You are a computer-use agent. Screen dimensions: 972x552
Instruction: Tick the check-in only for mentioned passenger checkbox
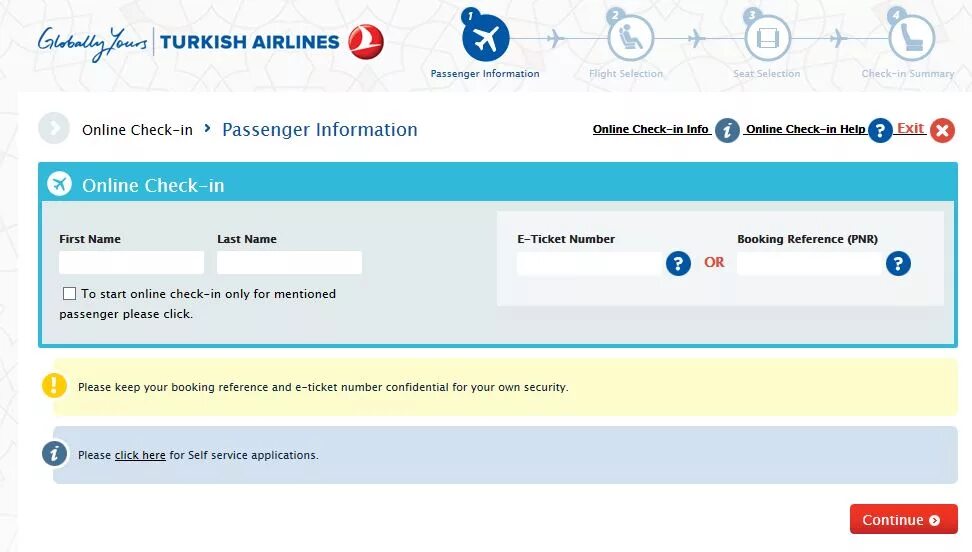69,293
